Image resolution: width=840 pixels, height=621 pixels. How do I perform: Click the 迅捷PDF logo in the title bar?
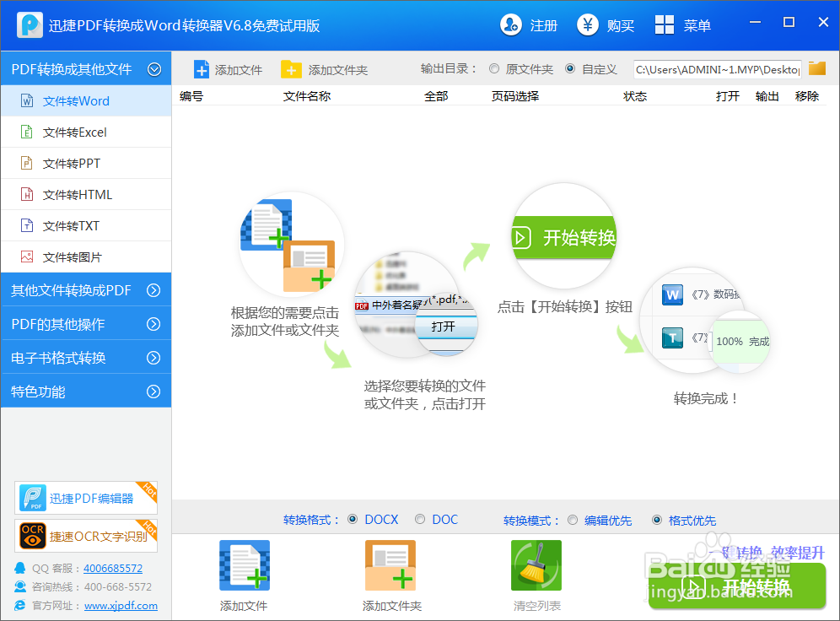pyautogui.click(x=30, y=24)
